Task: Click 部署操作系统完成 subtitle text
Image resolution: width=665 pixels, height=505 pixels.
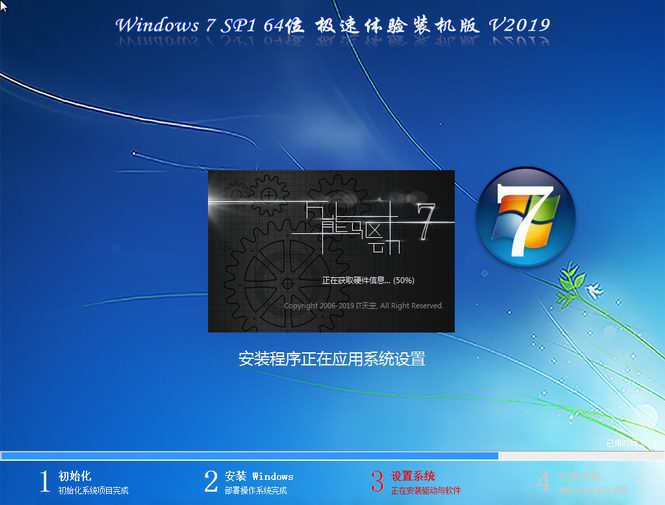Action: [256, 491]
